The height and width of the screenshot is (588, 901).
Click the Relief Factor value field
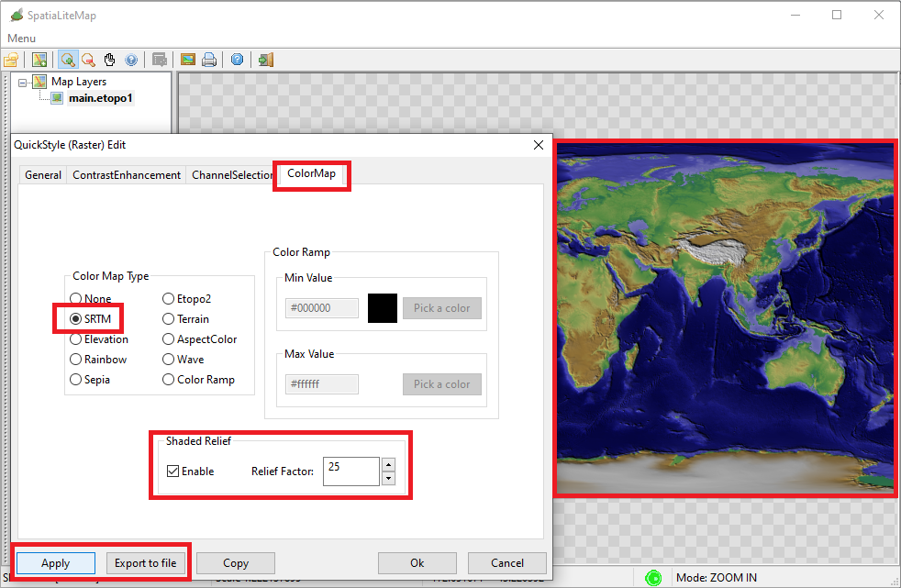pyautogui.click(x=351, y=472)
